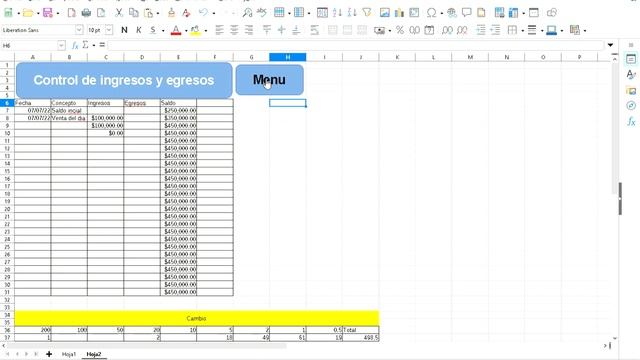Click the Copy icon
This screenshot has width=640, height=360.
133,13
